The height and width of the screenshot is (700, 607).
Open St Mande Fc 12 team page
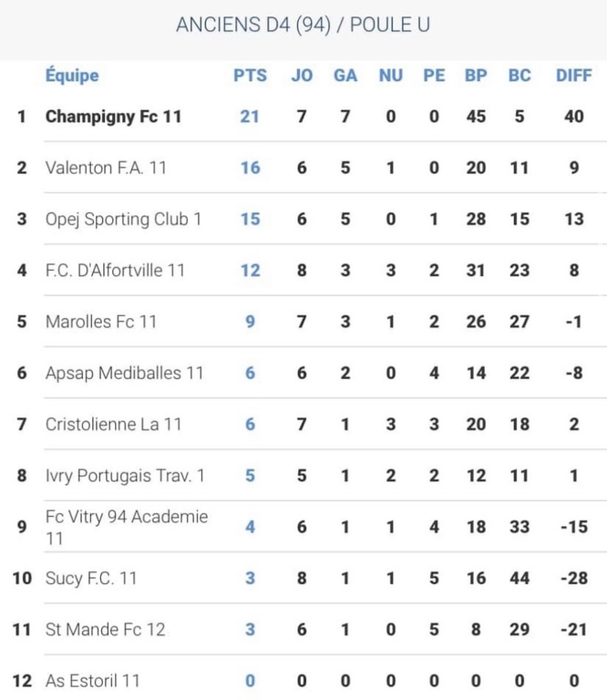(105, 629)
